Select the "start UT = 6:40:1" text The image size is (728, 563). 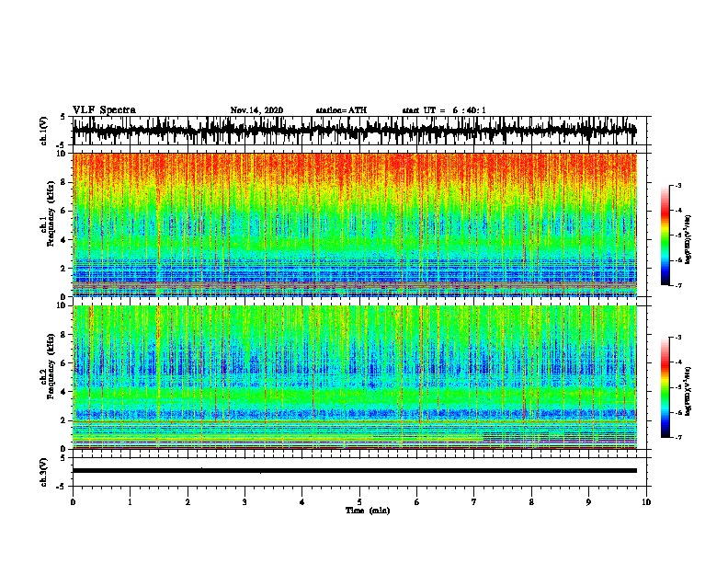[x=444, y=110]
